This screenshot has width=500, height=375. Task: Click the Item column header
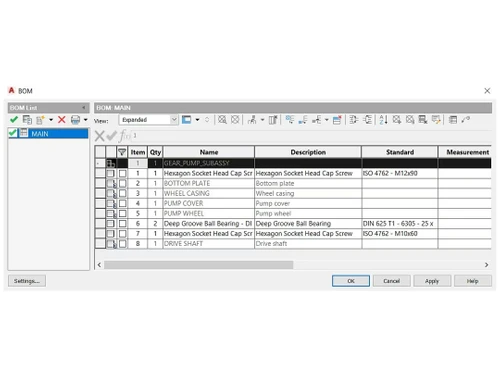click(138, 152)
